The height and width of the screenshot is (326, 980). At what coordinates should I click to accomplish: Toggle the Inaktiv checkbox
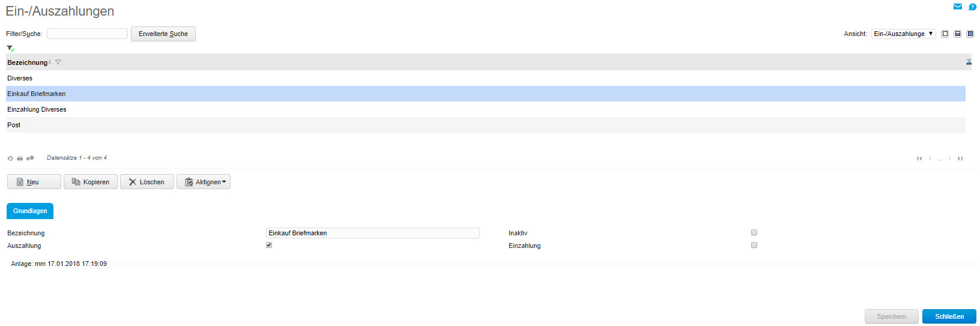click(754, 232)
